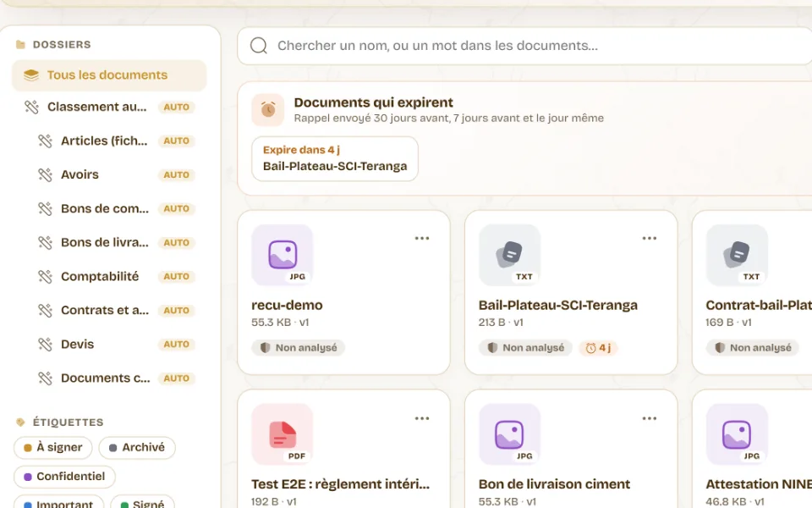812x508 pixels.
Task: Open Bon de livraison ciment document
Action: [x=554, y=484]
